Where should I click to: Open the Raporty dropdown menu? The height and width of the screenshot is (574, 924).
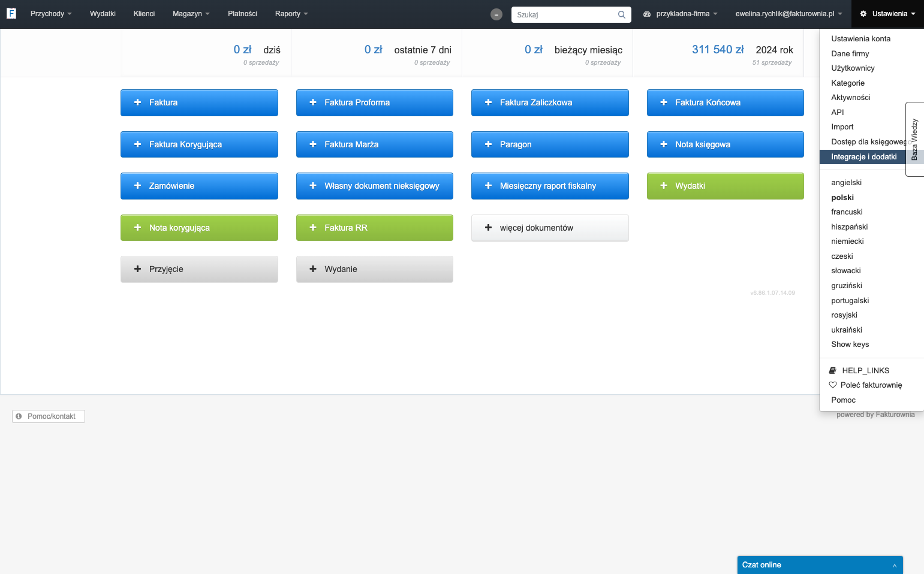[x=291, y=14]
